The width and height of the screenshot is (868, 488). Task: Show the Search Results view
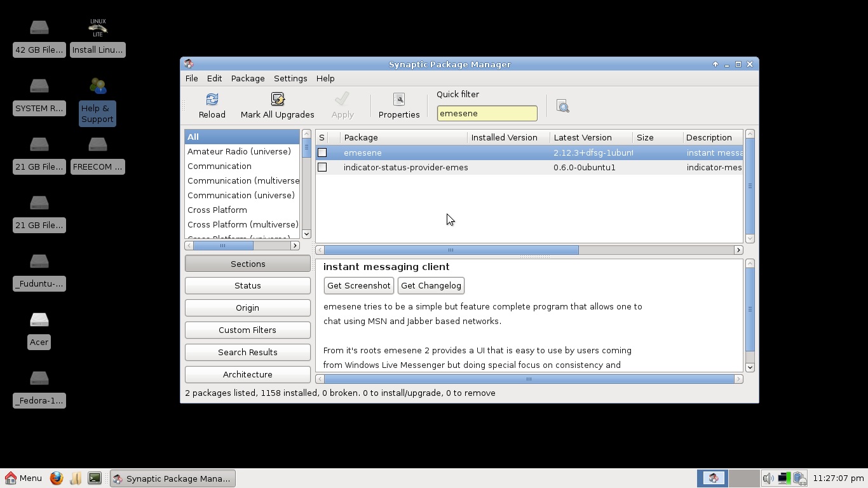pos(248,352)
